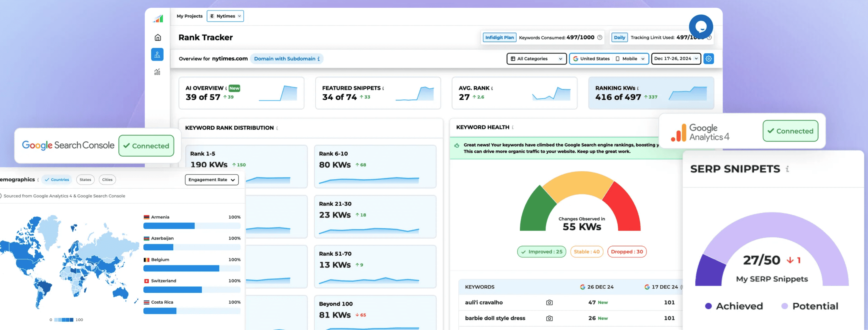Toggle the Potential legend item
868x330 pixels.
pyautogui.click(x=810, y=306)
